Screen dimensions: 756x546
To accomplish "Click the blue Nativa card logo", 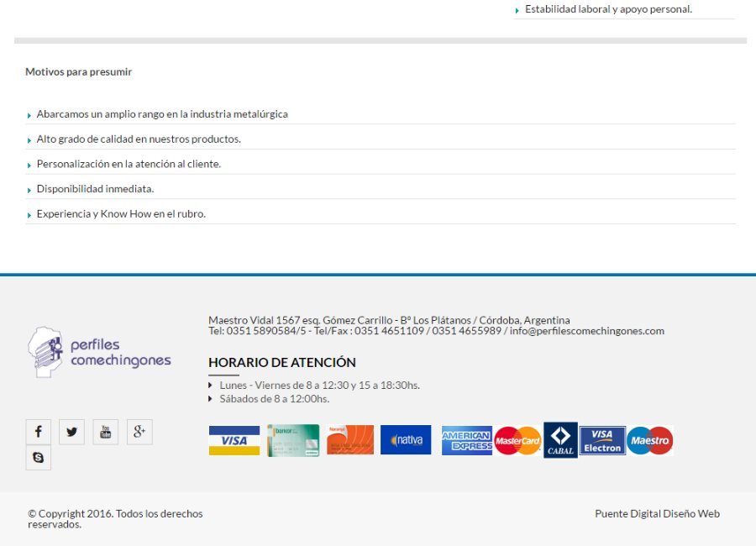I will 406,440.
